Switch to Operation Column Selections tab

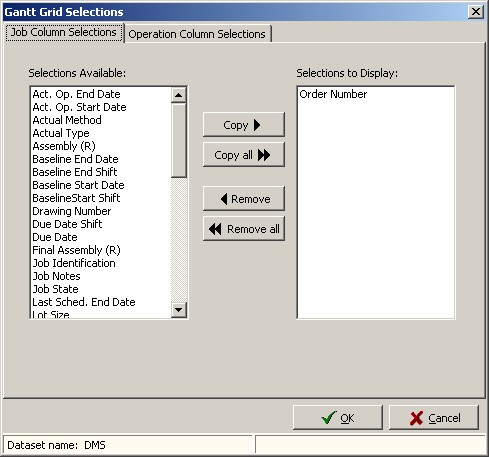point(197,34)
